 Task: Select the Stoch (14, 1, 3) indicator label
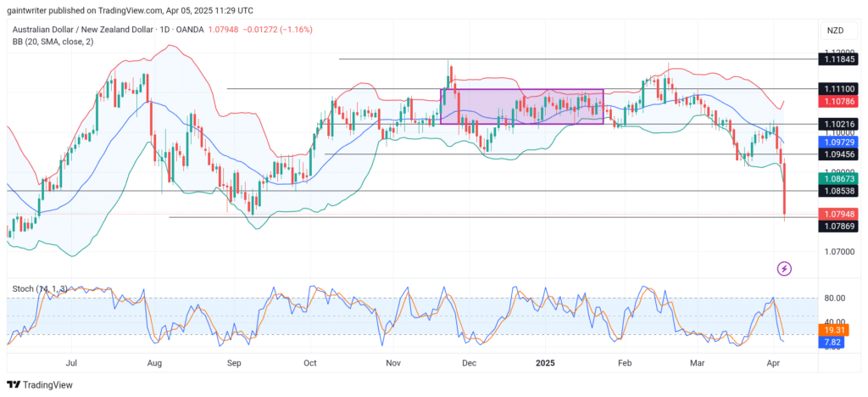[x=40, y=288]
